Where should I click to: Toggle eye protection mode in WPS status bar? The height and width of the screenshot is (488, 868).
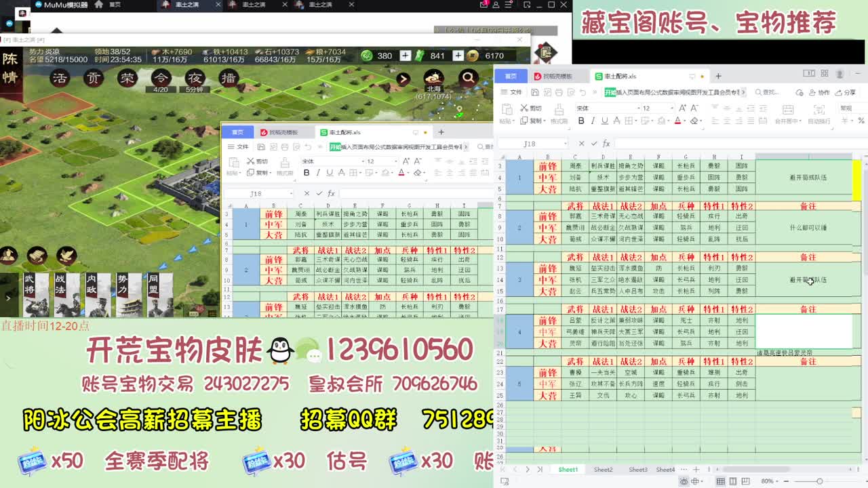coord(683,481)
